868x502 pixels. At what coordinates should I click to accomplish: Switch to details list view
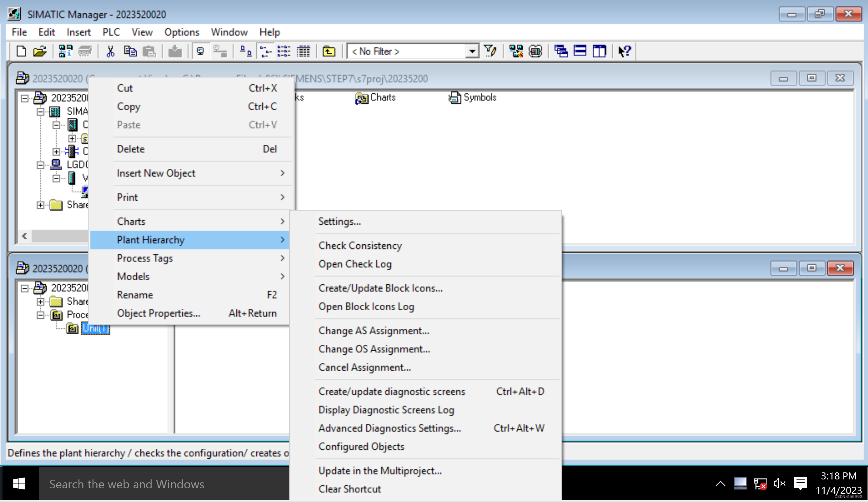coord(304,51)
